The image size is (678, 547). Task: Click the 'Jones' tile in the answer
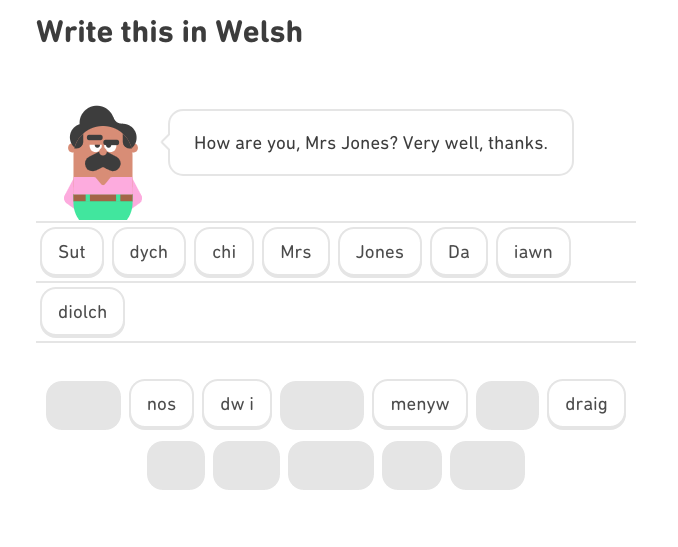pos(380,252)
